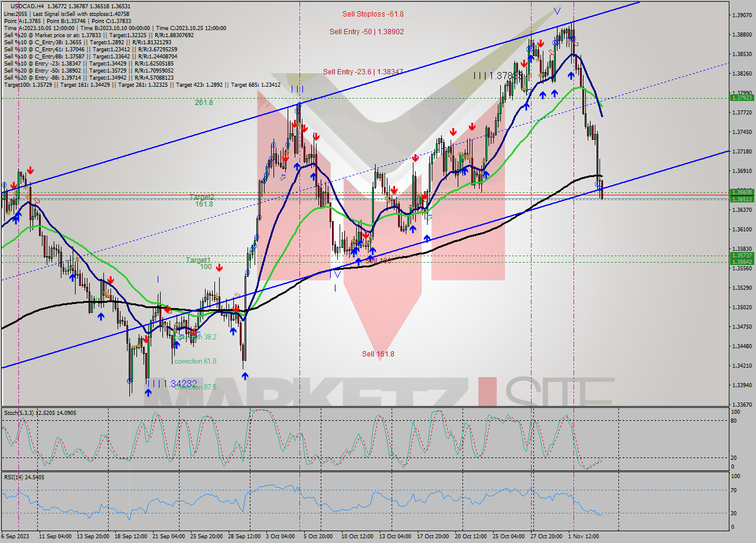Select the highlighted 1.35642 price tag
The image size is (756, 543).
[x=741, y=262]
